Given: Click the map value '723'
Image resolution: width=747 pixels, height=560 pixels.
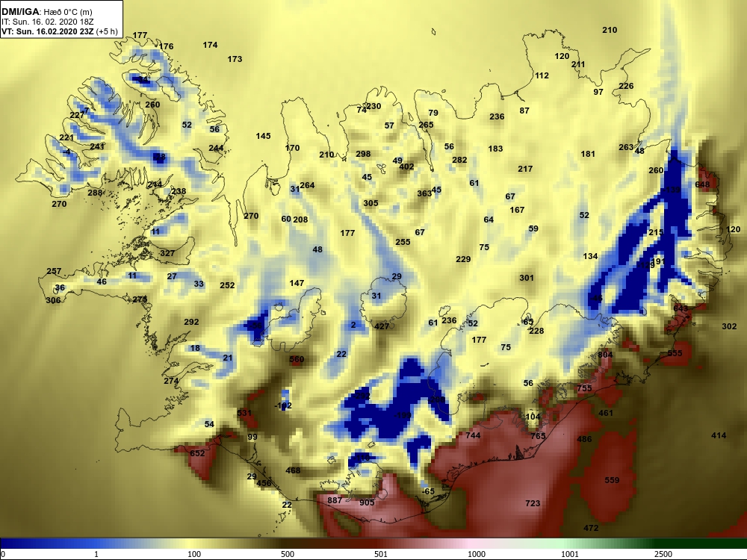Looking at the screenshot, I should [x=533, y=503].
